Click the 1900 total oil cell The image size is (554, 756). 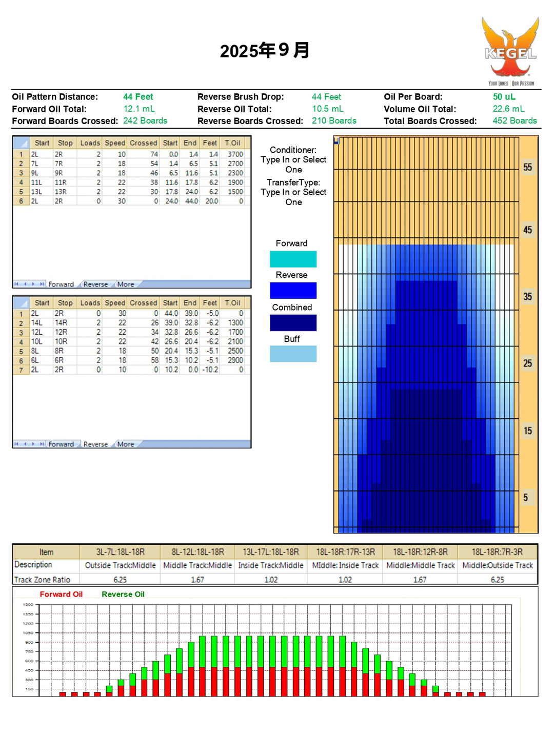(232, 182)
